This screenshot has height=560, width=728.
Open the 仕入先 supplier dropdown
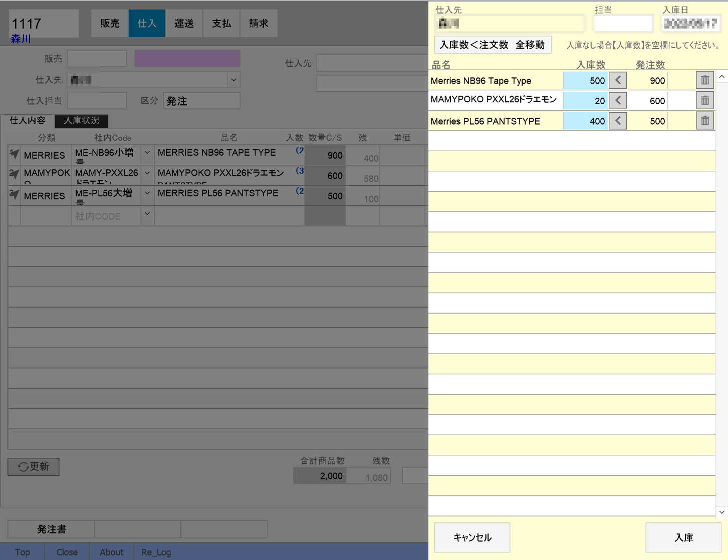pyautogui.click(x=233, y=80)
